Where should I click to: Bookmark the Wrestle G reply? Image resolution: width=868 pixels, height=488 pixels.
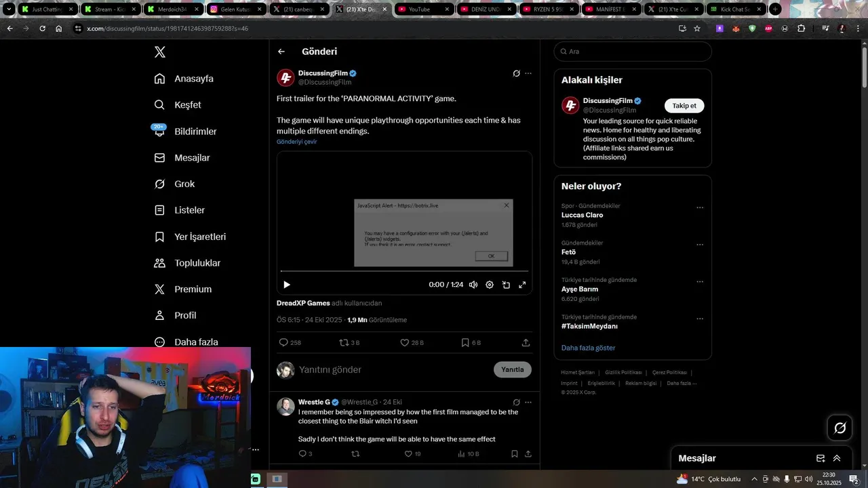pyautogui.click(x=515, y=454)
